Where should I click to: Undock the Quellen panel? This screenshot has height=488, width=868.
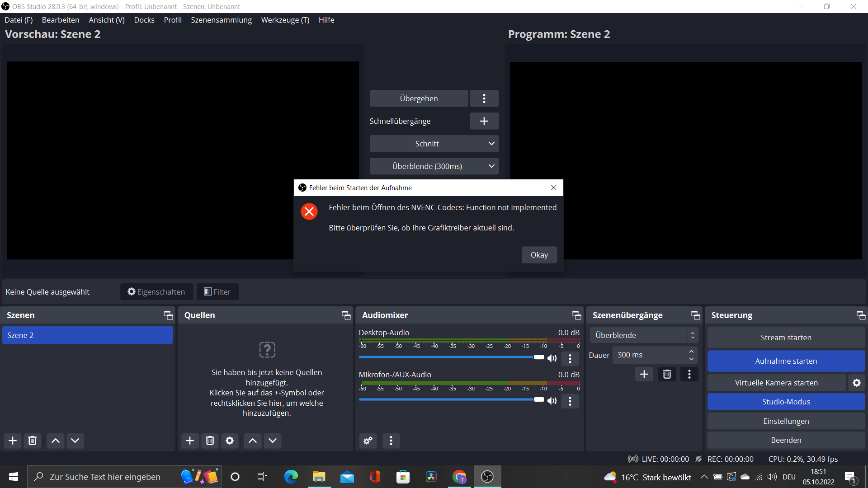tap(346, 315)
